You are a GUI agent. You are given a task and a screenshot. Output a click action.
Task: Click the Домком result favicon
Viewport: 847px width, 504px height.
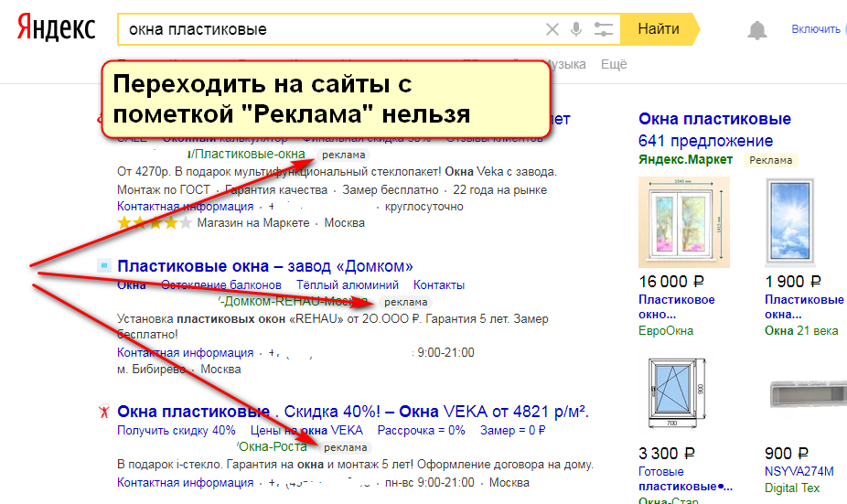(x=103, y=265)
